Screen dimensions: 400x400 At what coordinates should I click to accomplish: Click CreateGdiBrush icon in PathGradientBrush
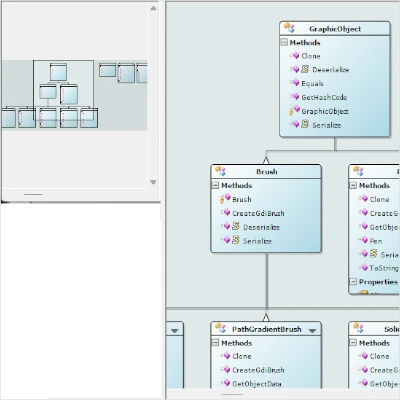click(225, 370)
